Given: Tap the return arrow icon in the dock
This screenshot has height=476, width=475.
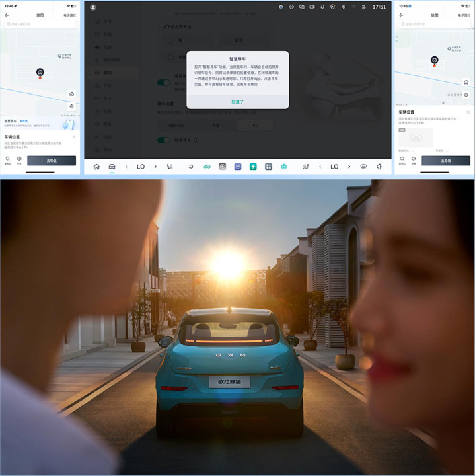Looking at the screenshot, I should click(x=191, y=167).
